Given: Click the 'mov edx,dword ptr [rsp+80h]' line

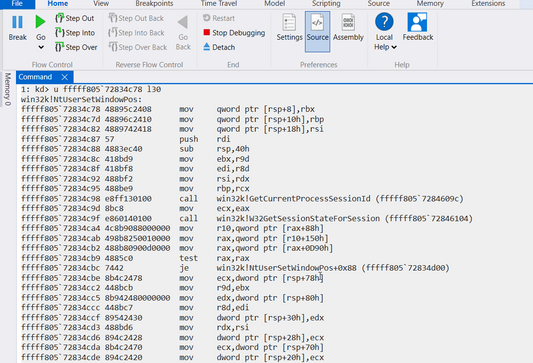Looking at the screenshot, I should coord(173,298).
